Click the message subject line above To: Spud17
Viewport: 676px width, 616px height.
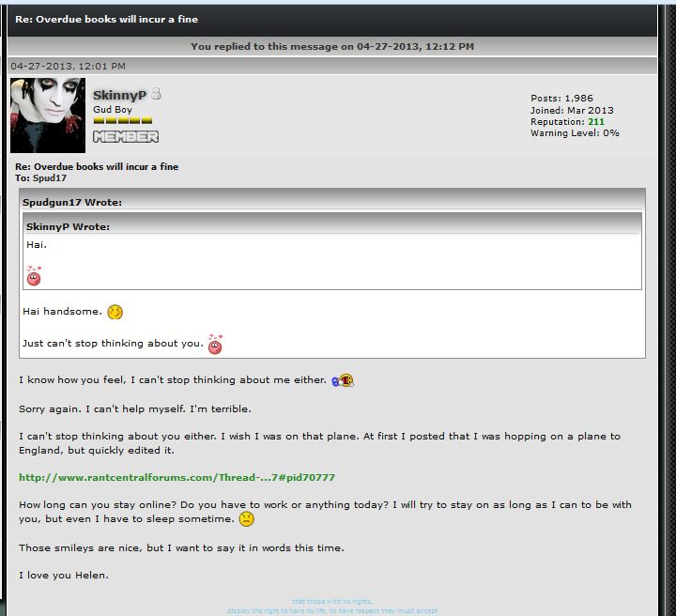pyautogui.click(x=97, y=166)
